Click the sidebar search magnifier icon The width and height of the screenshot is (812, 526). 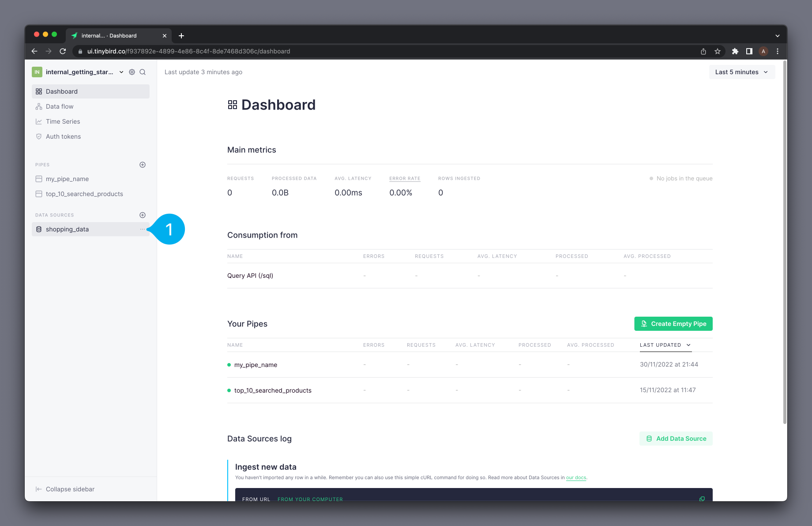pyautogui.click(x=143, y=72)
